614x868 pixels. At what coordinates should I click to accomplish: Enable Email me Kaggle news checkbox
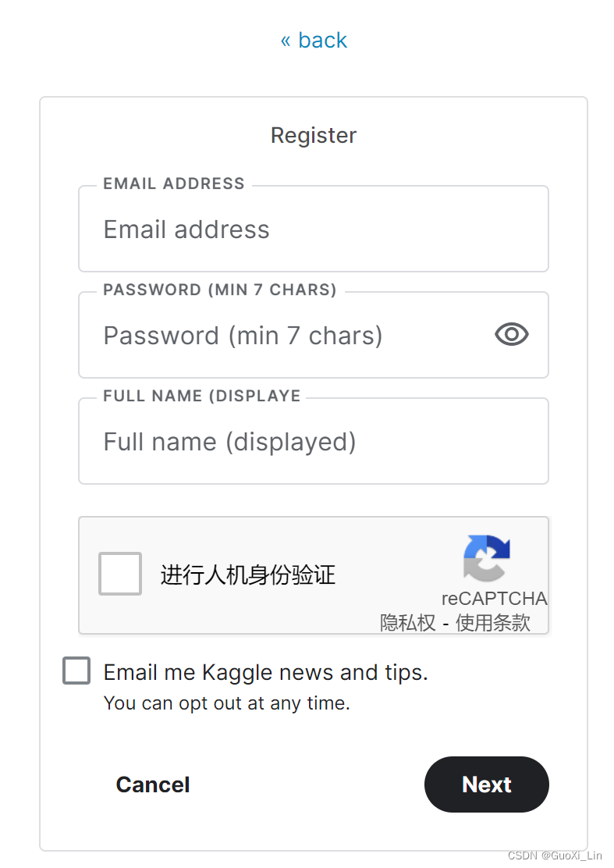click(x=76, y=671)
